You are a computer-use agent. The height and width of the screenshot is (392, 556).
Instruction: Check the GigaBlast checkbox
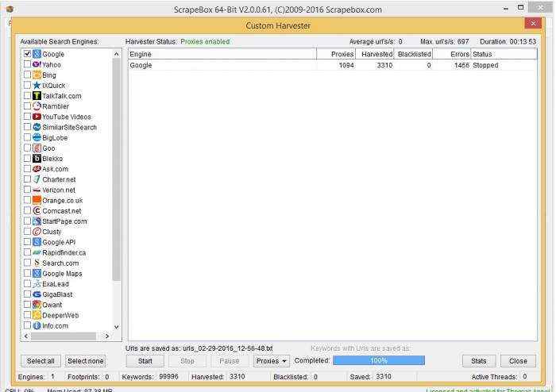27,294
